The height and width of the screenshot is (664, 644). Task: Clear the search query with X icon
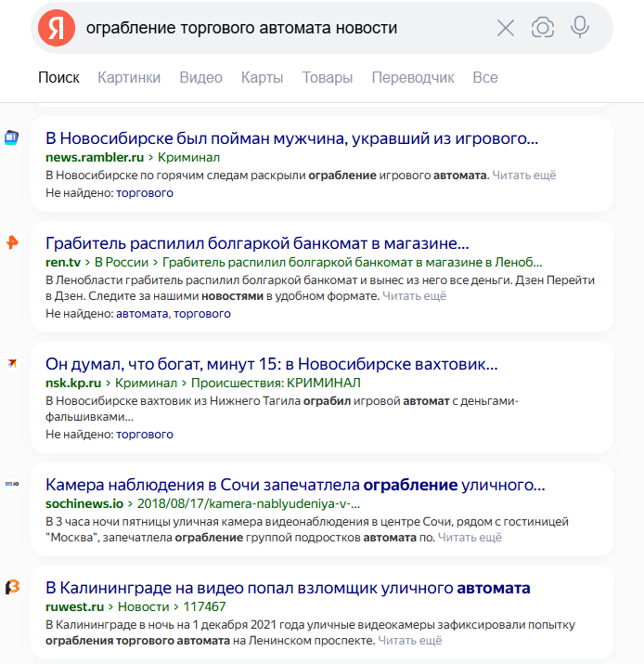(x=506, y=28)
